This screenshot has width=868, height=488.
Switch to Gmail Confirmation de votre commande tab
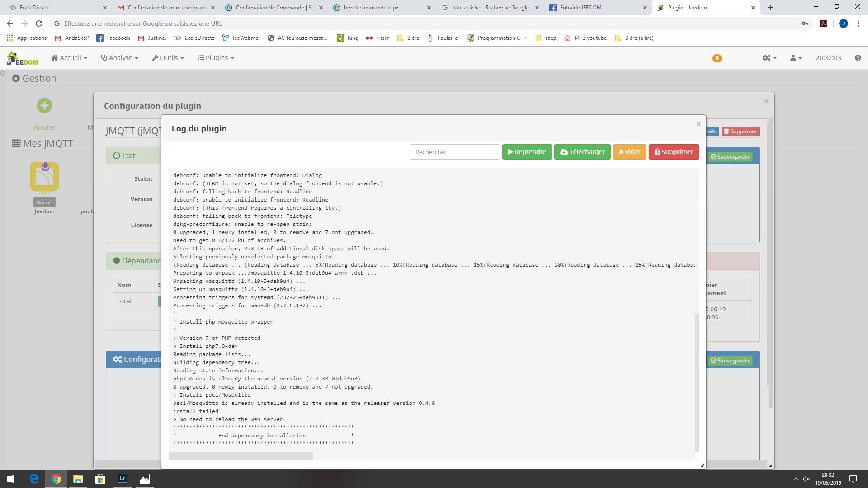click(165, 8)
